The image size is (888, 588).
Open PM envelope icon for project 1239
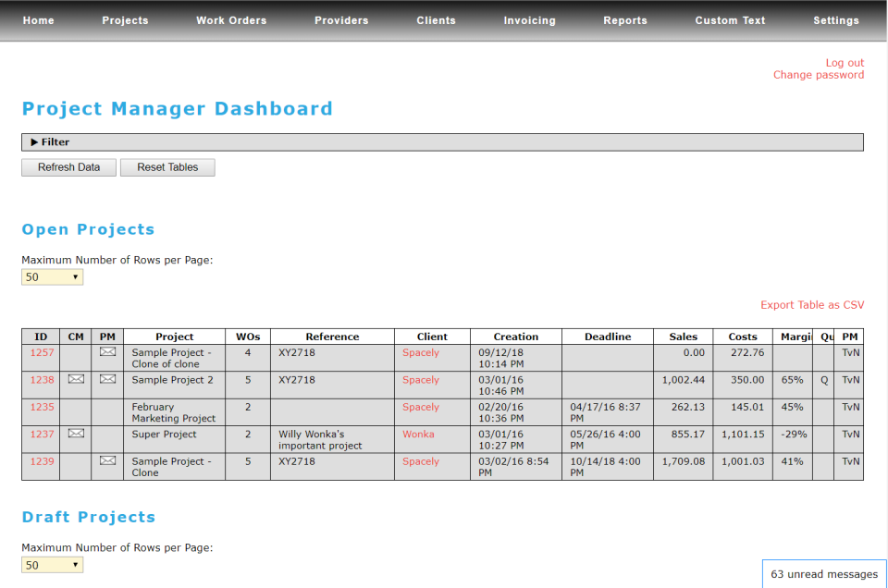[106, 461]
